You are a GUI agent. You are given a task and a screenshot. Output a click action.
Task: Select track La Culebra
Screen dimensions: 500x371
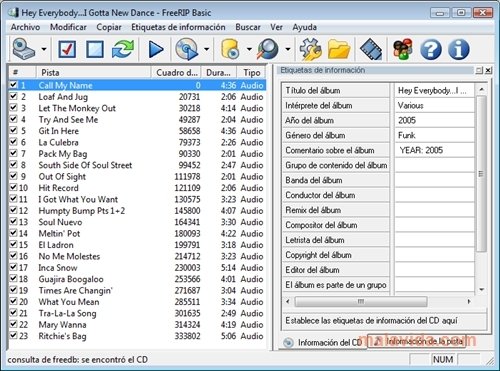click(x=58, y=142)
